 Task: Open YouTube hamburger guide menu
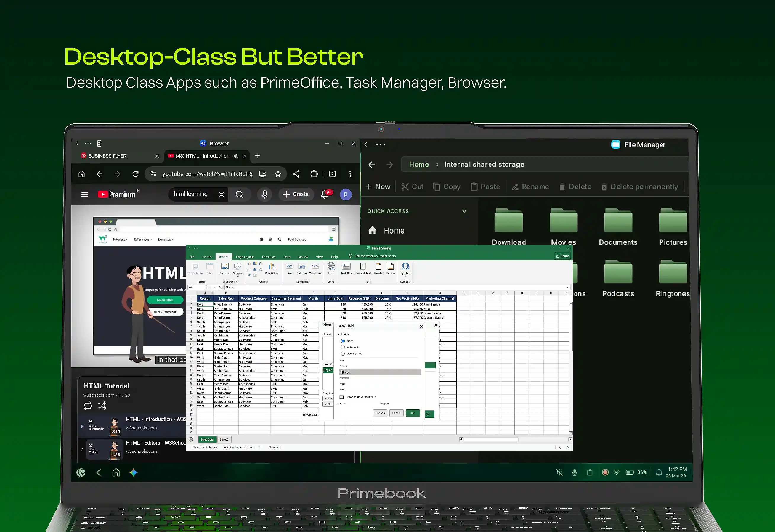tap(84, 194)
